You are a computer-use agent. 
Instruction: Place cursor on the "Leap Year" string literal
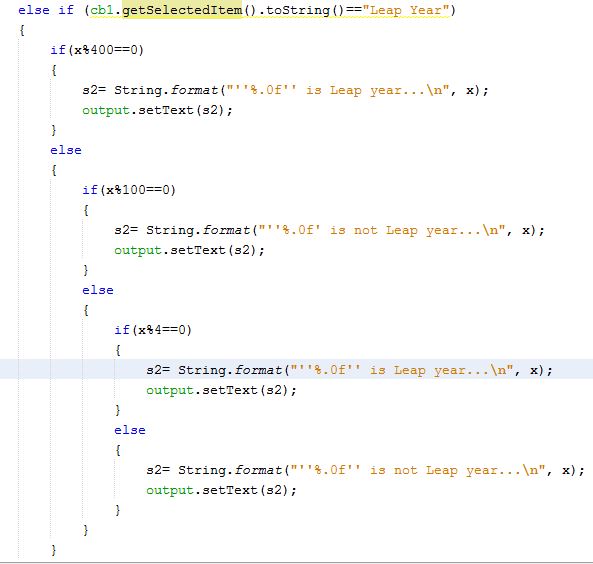pyautogui.click(x=406, y=10)
